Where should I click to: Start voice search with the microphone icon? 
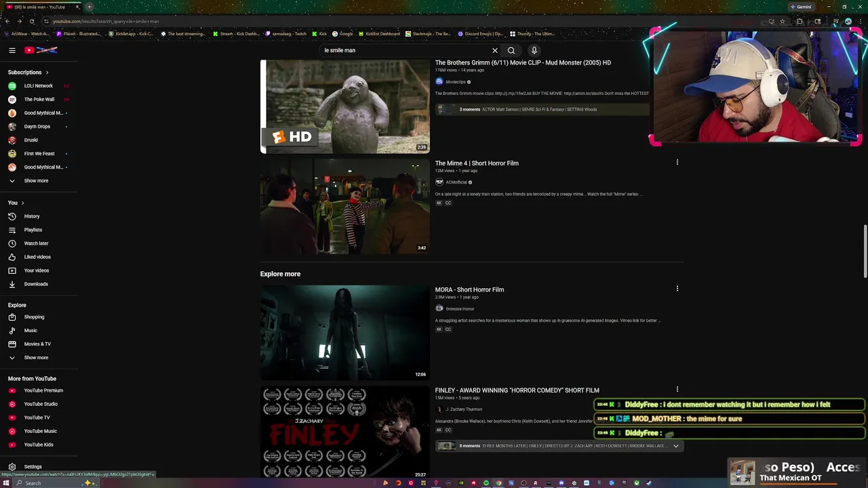[x=534, y=50]
